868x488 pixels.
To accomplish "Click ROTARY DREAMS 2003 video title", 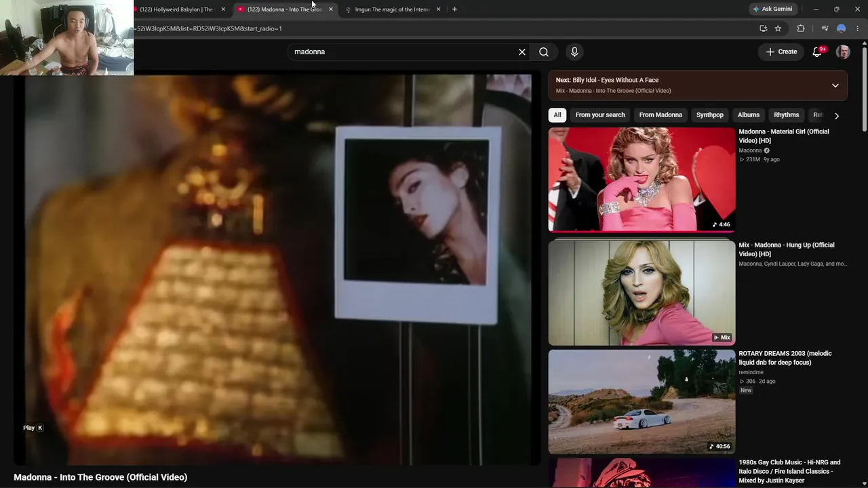I will click(x=785, y=358).
